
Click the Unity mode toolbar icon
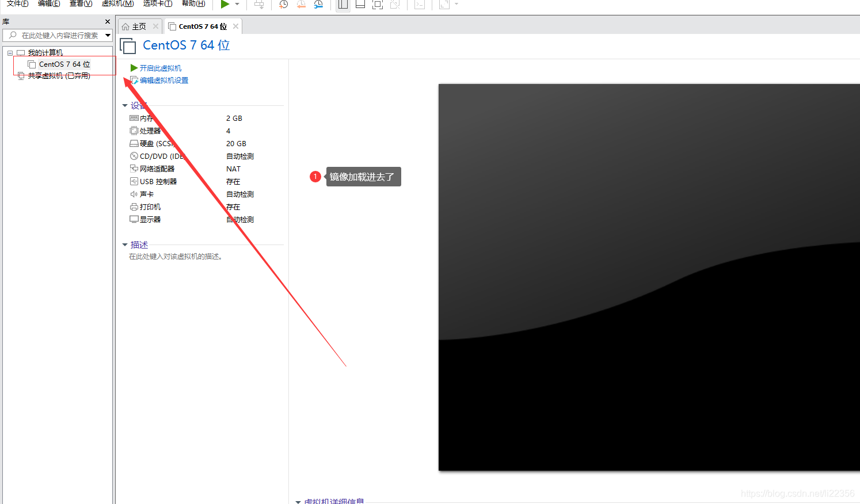tap(395, 4)
